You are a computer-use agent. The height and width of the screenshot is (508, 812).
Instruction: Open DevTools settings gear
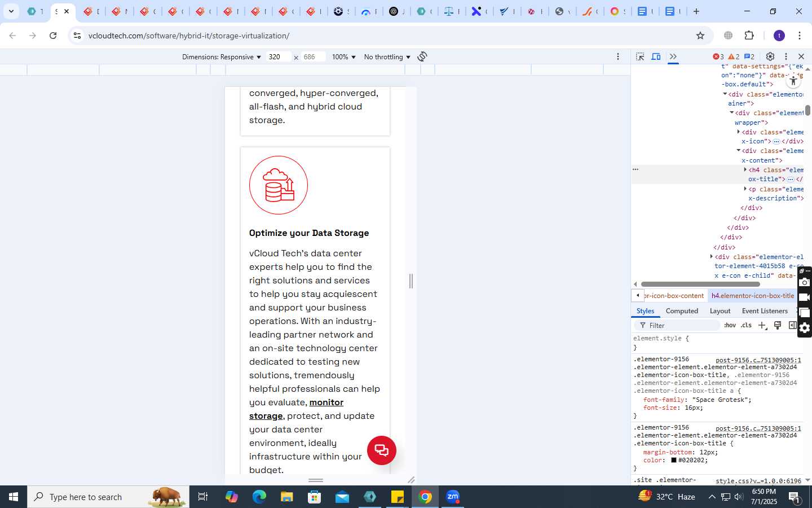tap(770, 56)
